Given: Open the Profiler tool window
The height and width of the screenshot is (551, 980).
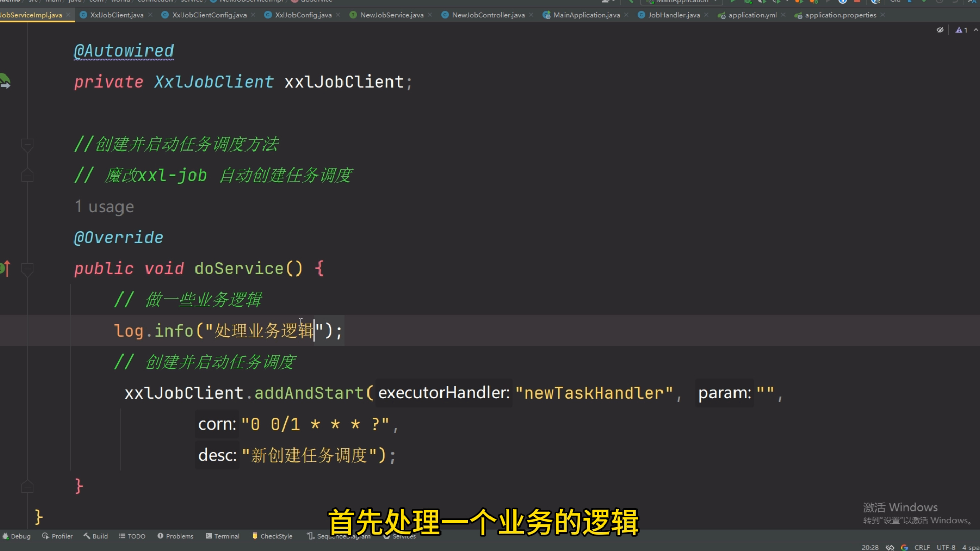Looking at the screenshot, I should (58, 536).
